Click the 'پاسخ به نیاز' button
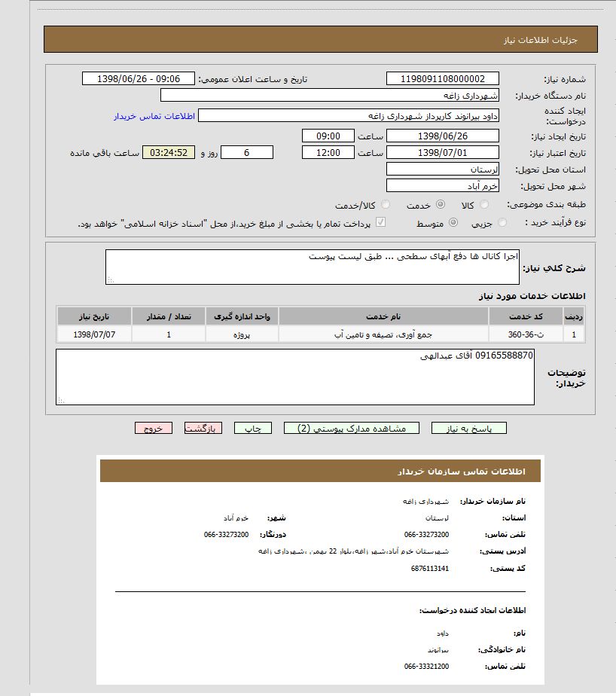The height and width of the screenshot is (696, 616). point(468,428)
